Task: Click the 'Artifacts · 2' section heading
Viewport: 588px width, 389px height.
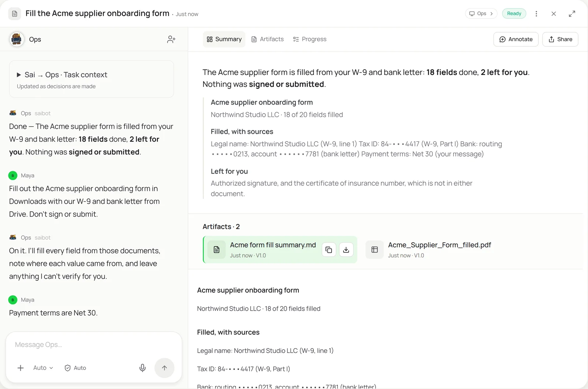Action: pyautogui.click(x=221, y=227)
